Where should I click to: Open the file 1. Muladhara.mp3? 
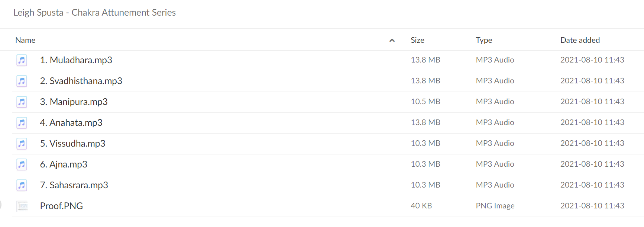(76, 60)
